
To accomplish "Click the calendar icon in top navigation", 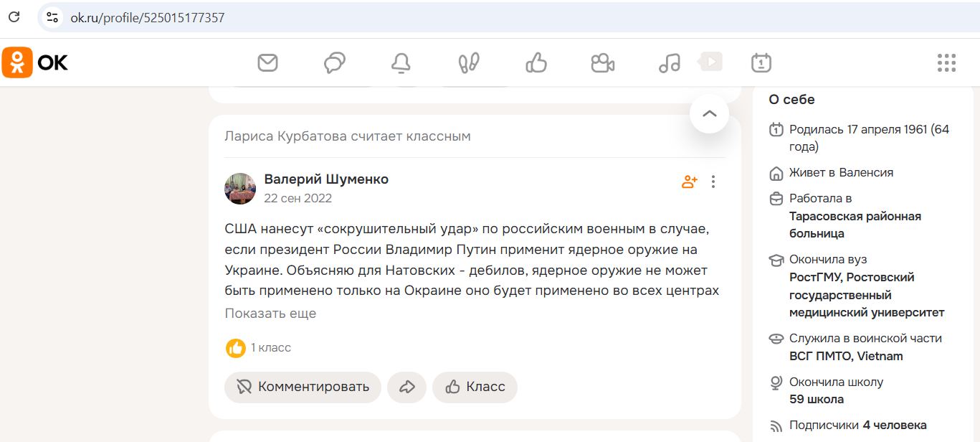I will 761,63.
